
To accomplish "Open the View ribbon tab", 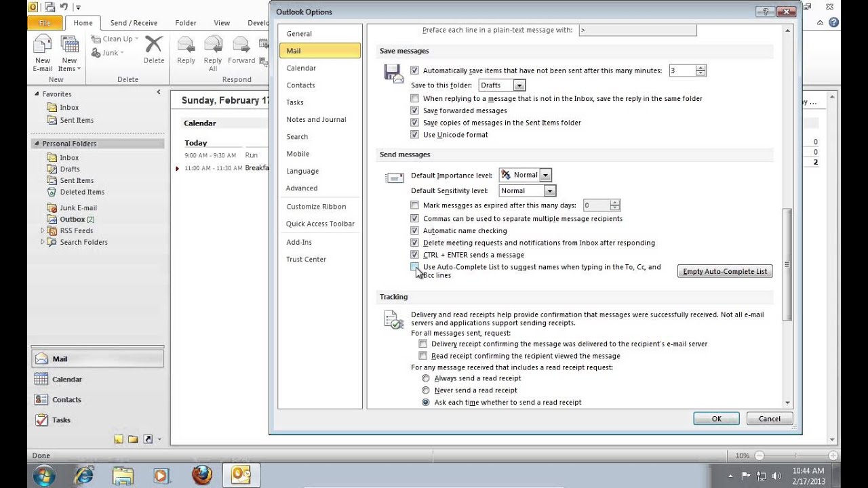I will point(221,22).
